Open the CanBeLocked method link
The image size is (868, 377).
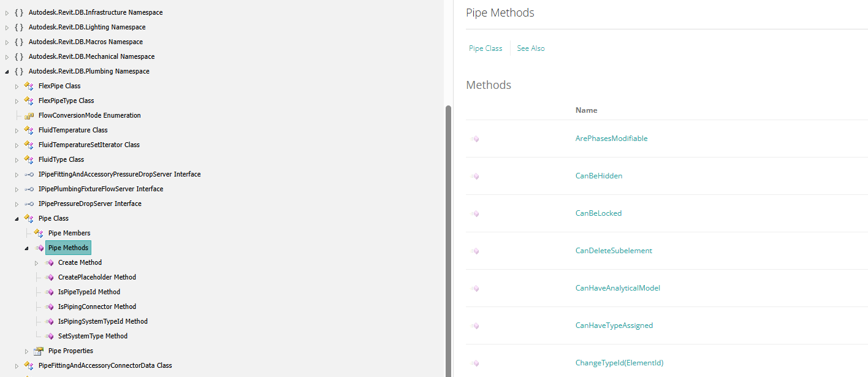coord(598,213)
